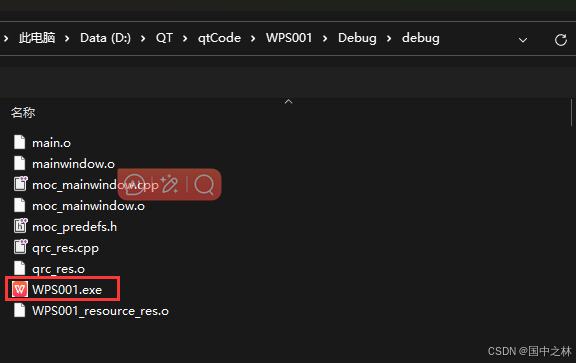The image size is (576, 363).
Task: Go to the qtCode folder breadcrumb
Action: click(219, 38)
